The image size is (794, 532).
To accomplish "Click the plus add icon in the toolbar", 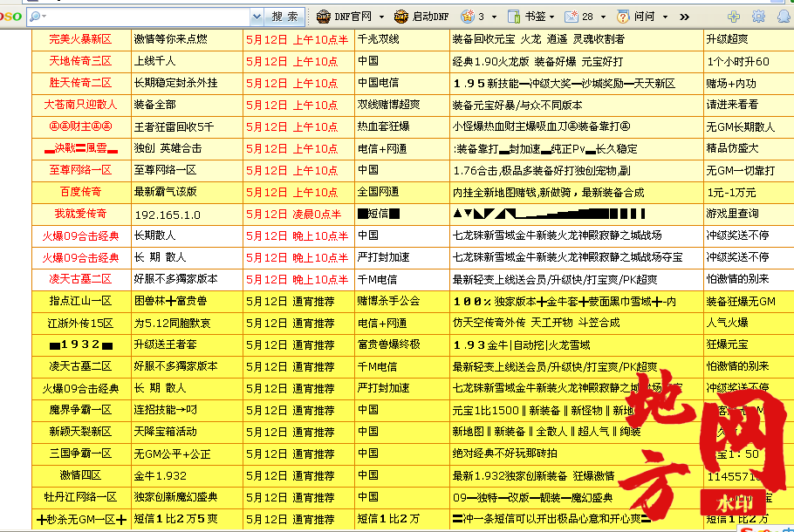I will click(x=734, y=17).
